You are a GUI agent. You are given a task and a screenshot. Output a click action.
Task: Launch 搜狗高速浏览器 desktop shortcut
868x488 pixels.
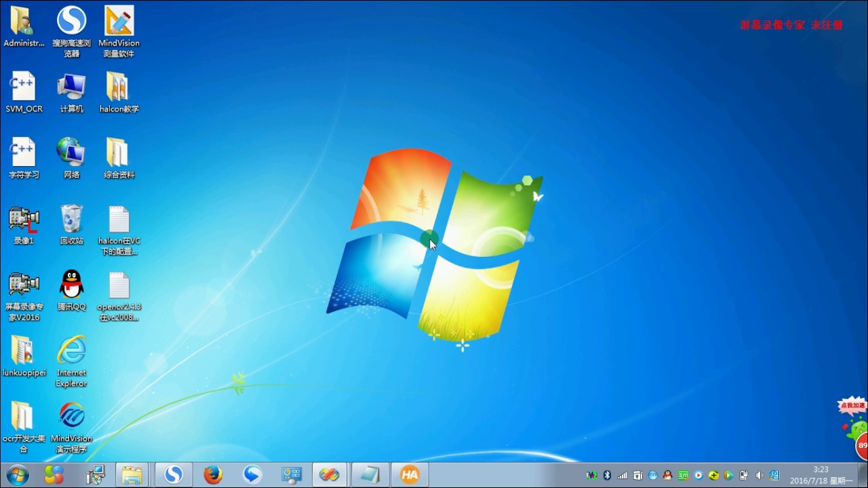point(71,32)
